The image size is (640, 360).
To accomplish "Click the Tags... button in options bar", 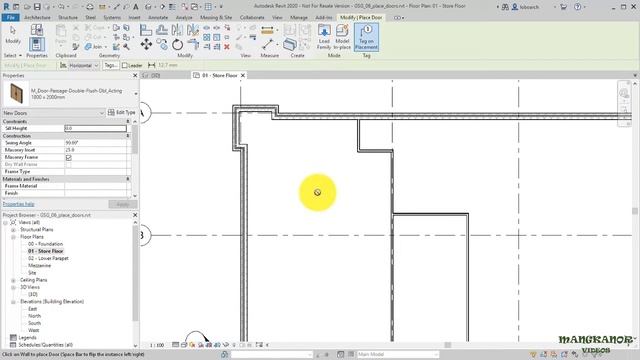I will click(110, 65).
